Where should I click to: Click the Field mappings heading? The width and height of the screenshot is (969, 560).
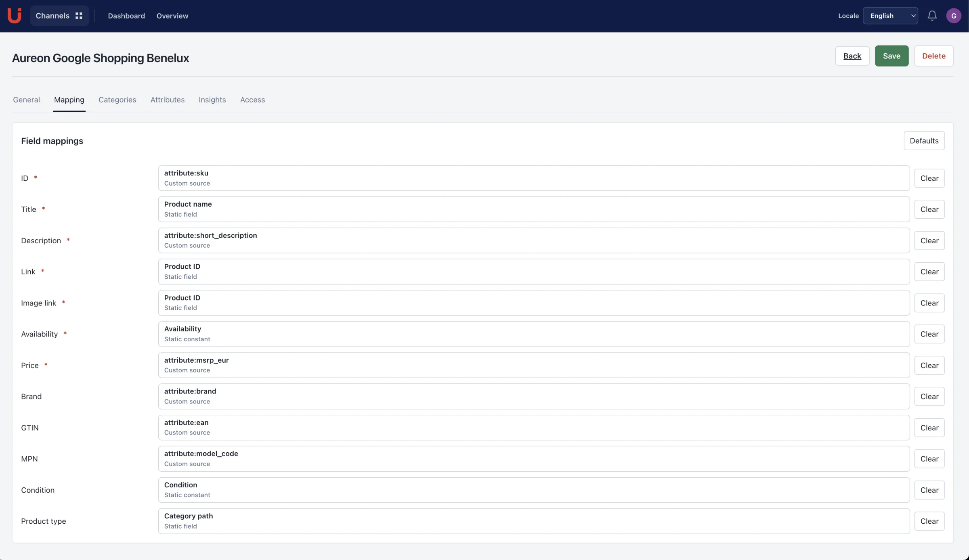(x=52, y=141)
